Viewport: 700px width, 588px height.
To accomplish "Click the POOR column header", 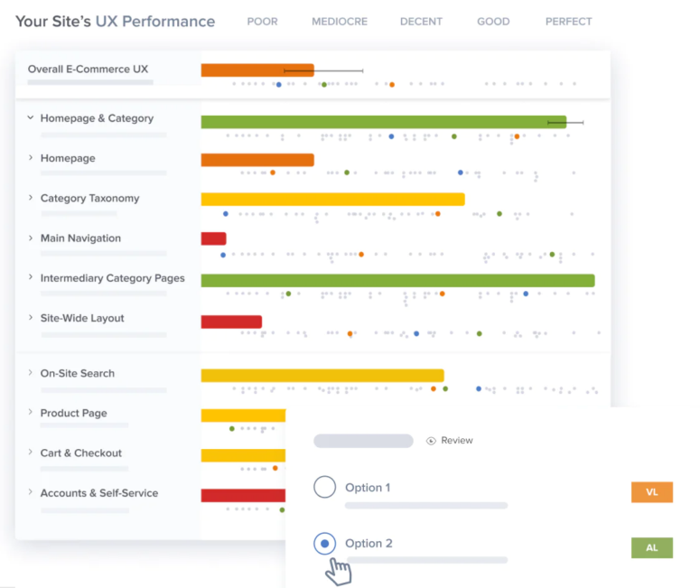I will pyautogui.click(x=262, y=22).
